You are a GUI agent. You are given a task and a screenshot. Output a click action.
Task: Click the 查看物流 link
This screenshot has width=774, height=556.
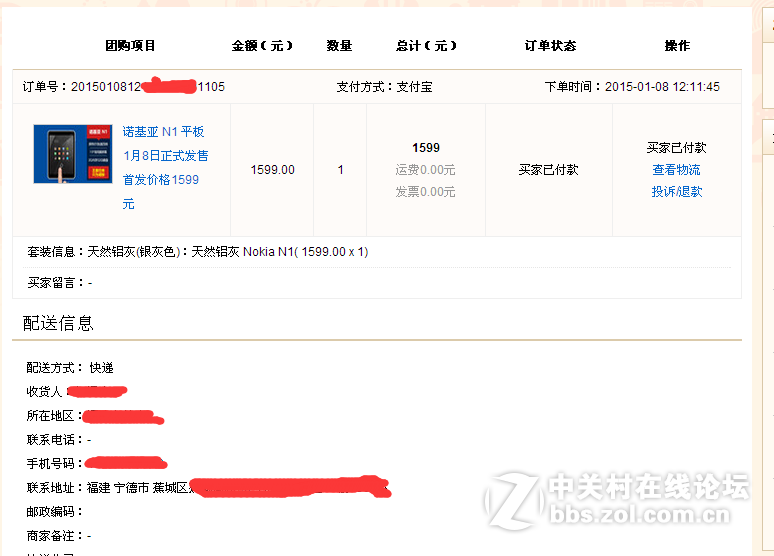coord(676,170)
